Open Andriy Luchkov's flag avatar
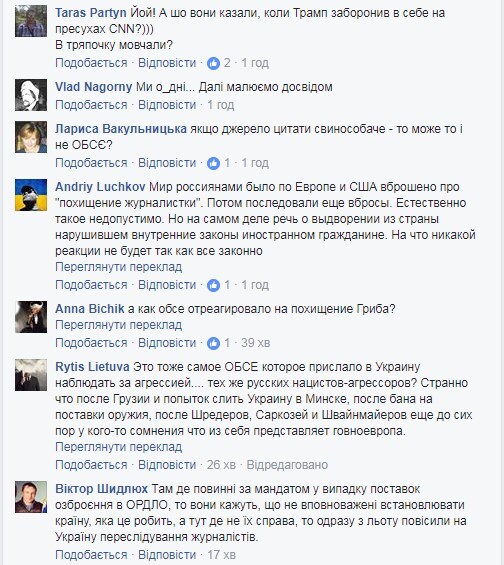Viewport: 504px width, 565px height. click(x=31, y=195)
